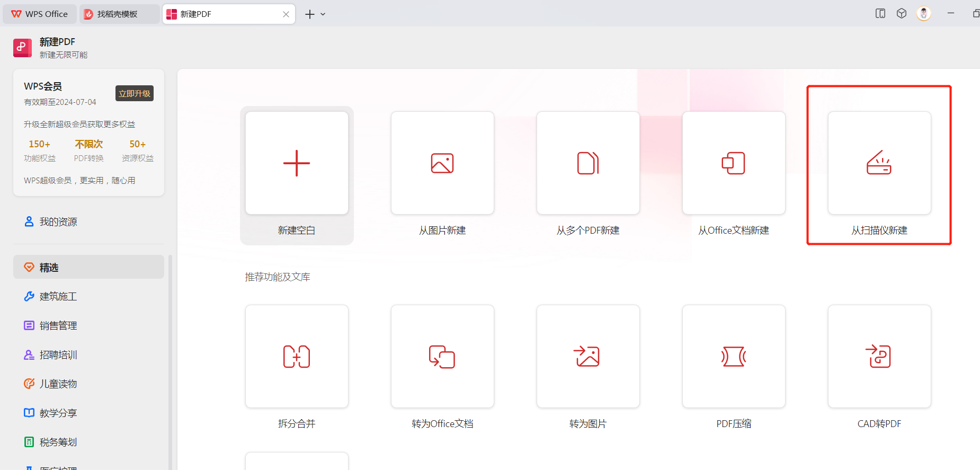Toggle the split-view panel icon in title bar
980x470 pixels.
tap(880, 14)
